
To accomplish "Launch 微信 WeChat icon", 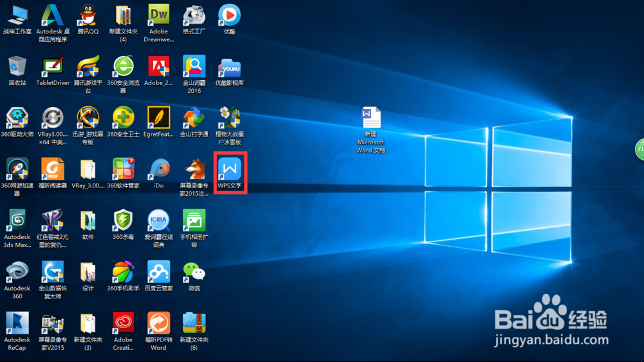I will pos(194,272).
